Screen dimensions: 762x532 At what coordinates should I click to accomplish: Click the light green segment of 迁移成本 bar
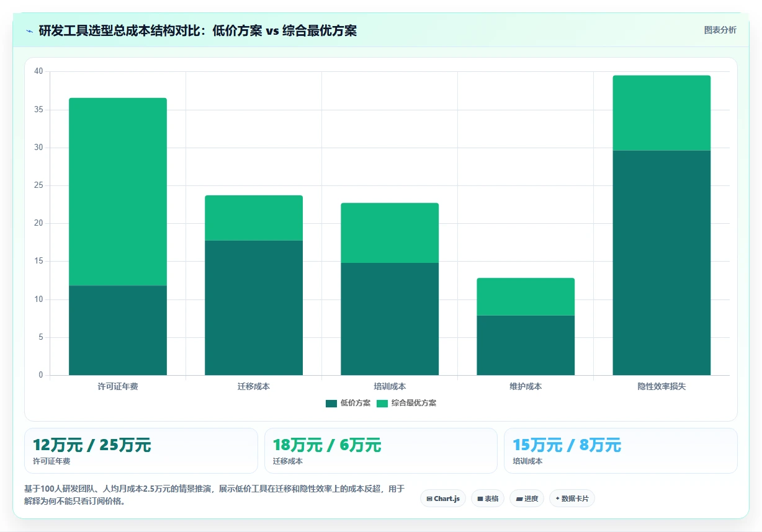pos(254,218)
